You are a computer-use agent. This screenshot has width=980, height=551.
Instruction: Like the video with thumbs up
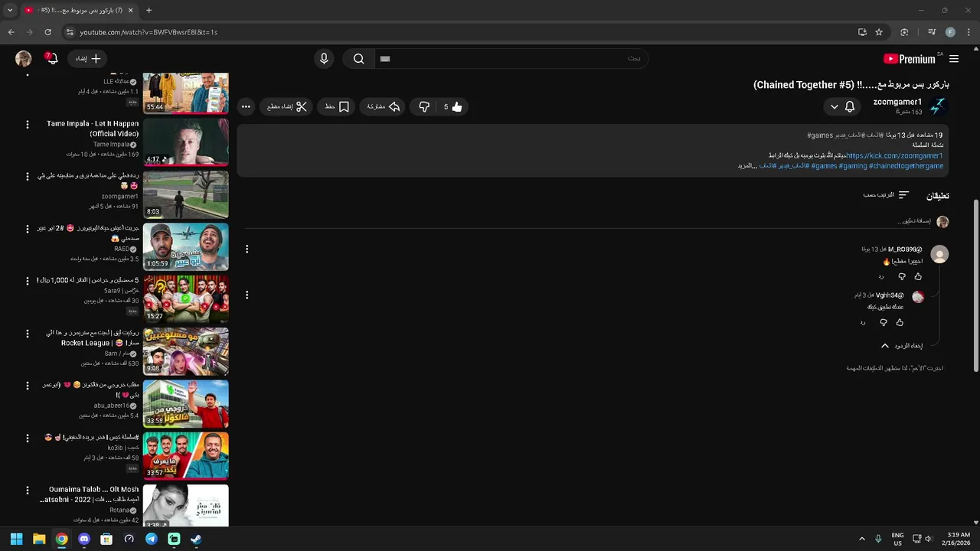pos(452,107)
